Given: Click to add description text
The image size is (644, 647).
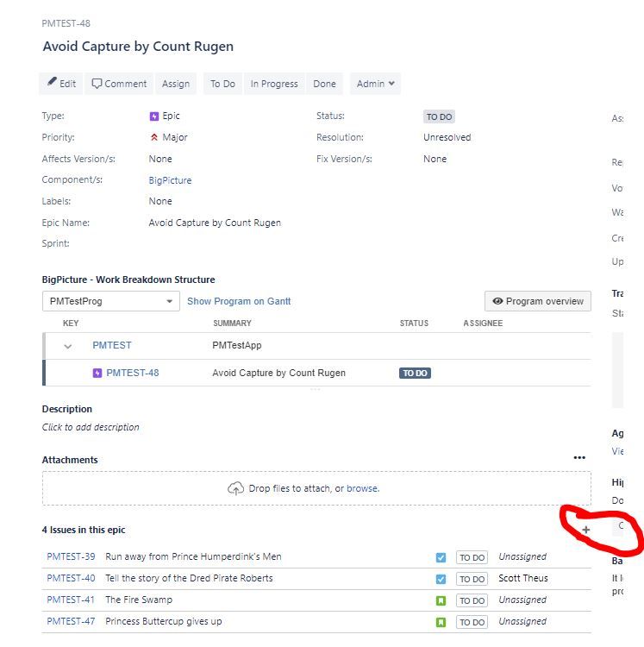Looking at the screenshot, I should (x=91, y=427).
